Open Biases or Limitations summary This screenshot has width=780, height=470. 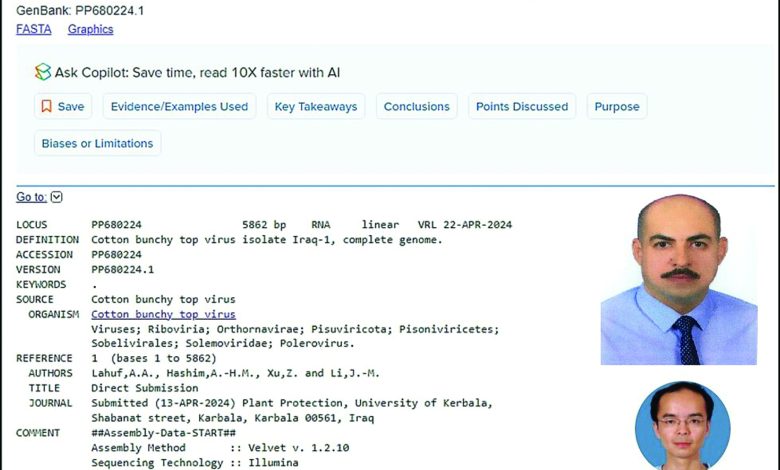(x=97, y=143)
